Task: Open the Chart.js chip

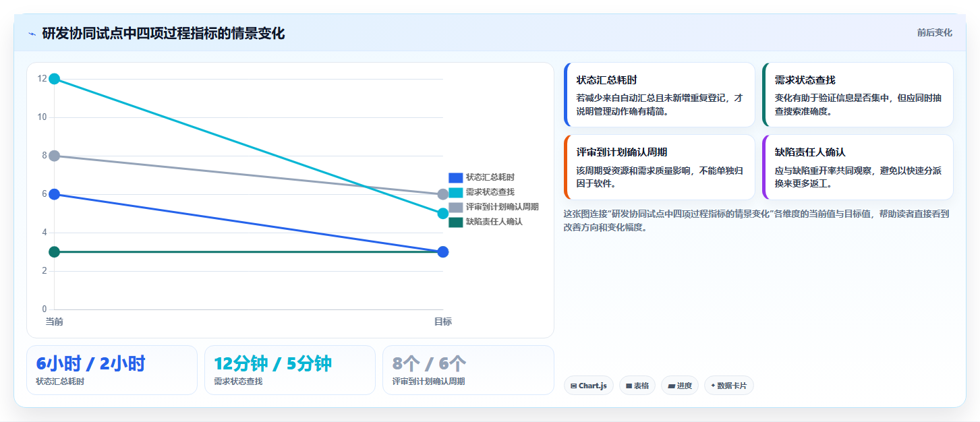Action: (x=588, y=386)
